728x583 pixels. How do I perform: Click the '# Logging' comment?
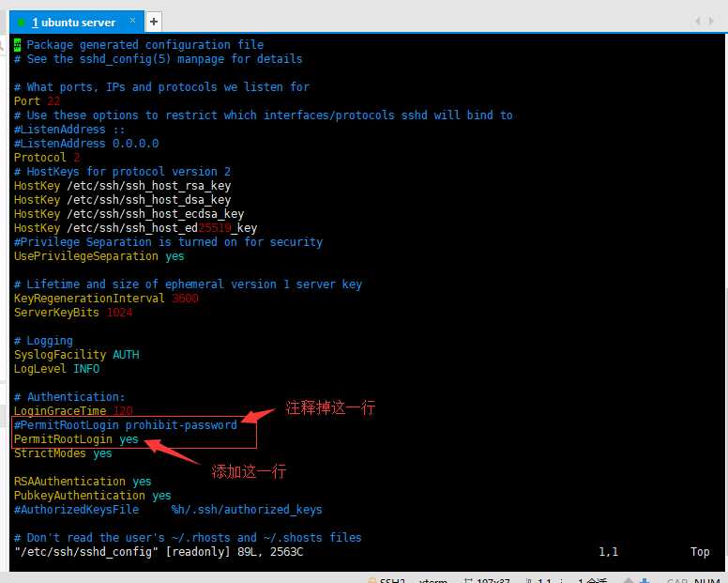click(x=43, y=341)
